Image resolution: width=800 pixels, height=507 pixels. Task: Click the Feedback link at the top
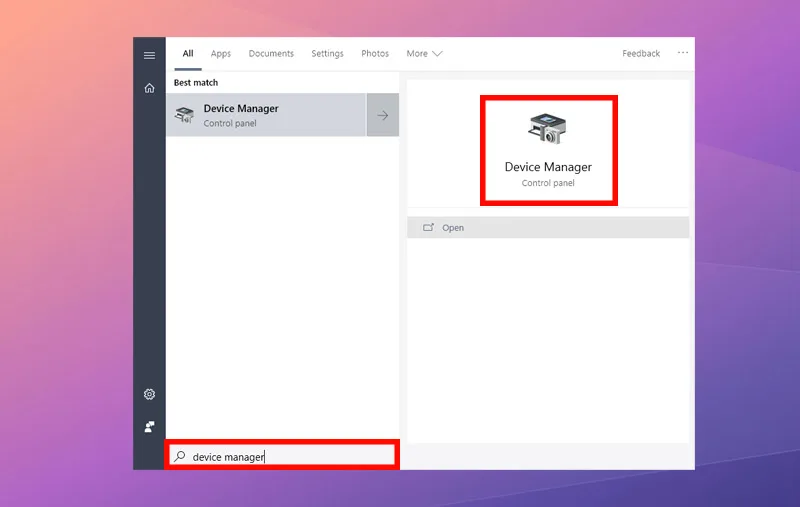pyautogui.click(x=641, y=54)
